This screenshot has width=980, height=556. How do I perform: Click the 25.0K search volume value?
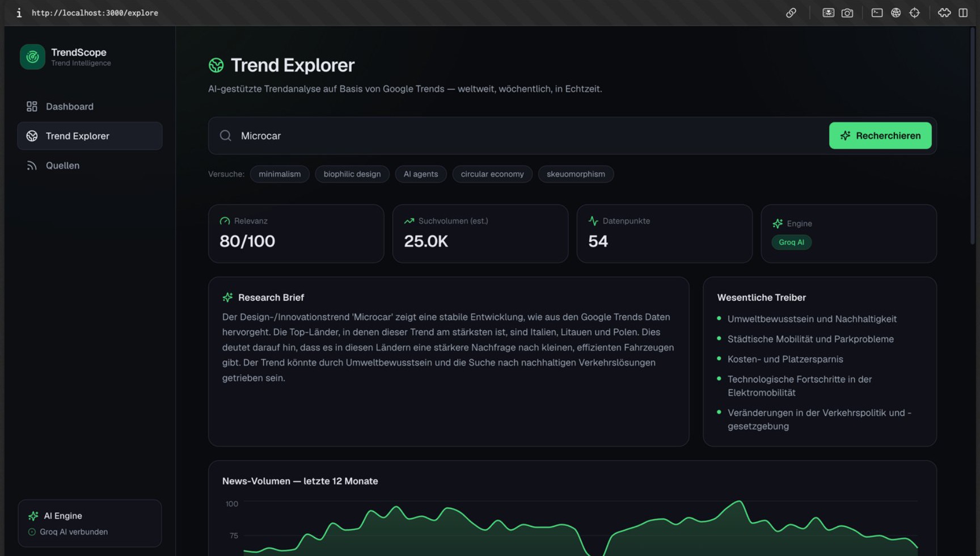[x=426, y=241]
